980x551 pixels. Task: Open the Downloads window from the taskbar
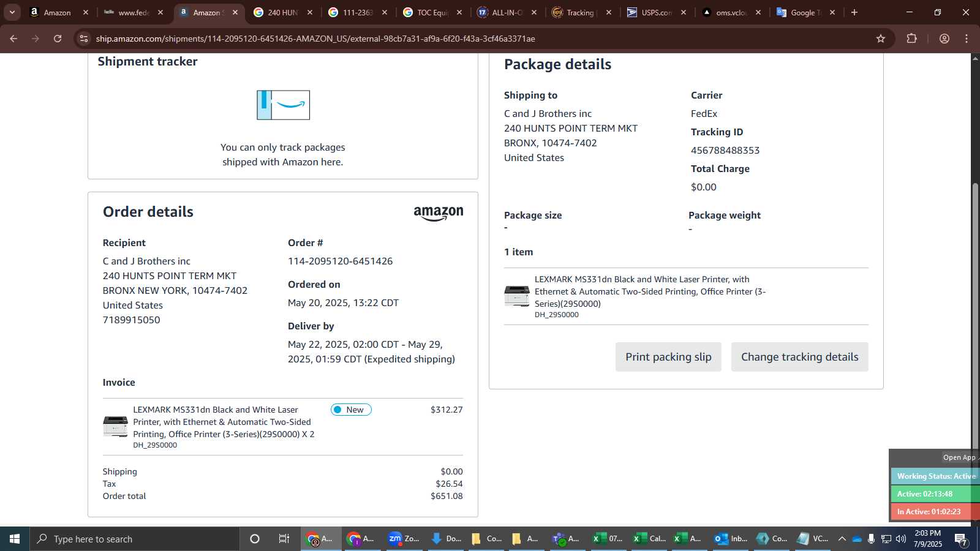tap(447, 539)
